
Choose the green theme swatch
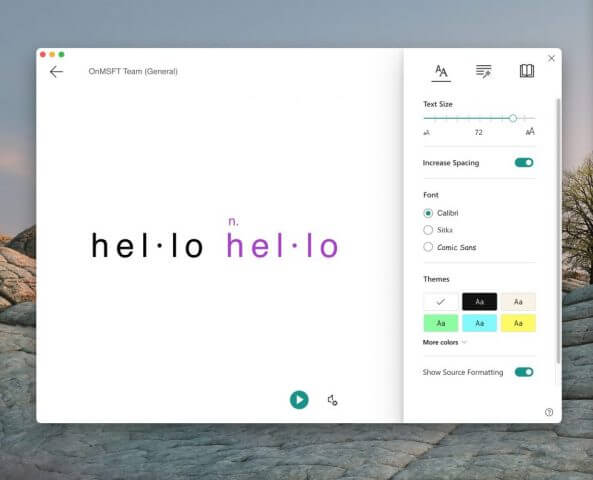click(x=441, y=323)
